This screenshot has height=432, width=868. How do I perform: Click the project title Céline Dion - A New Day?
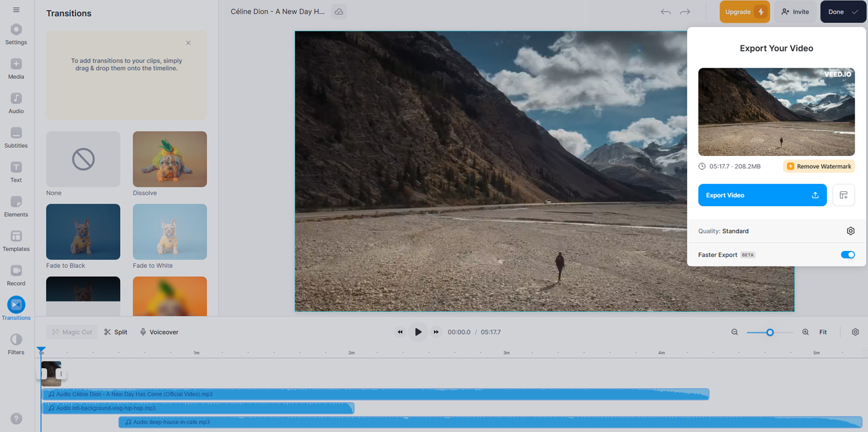pyautogui.click(x=277, y=12)
